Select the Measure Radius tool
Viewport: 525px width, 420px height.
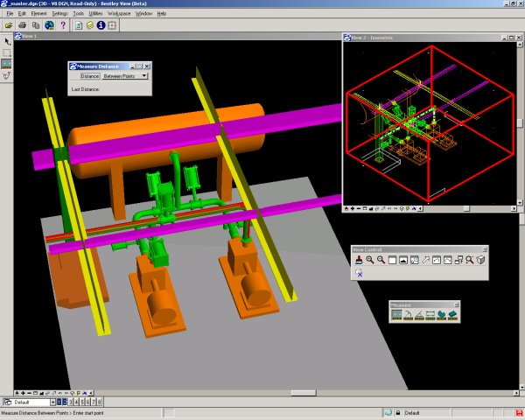(409, 315)
